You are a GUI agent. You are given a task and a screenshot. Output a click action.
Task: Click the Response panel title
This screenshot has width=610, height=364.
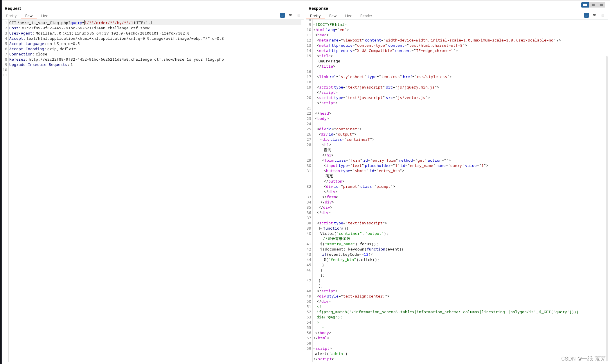(318, 8)
